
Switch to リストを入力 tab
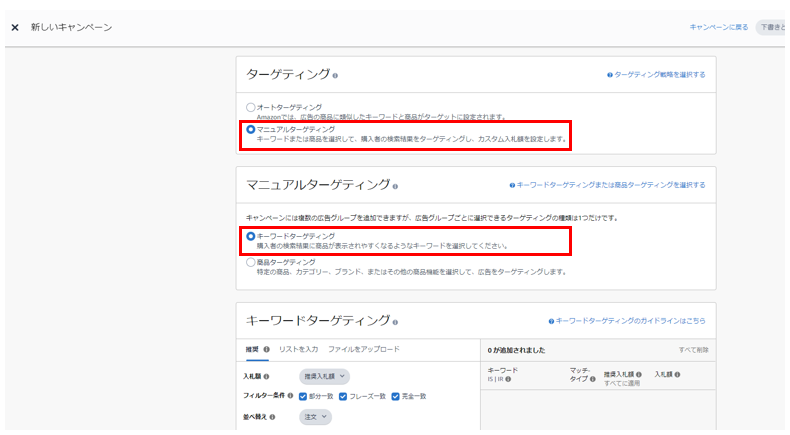(298, 349)
